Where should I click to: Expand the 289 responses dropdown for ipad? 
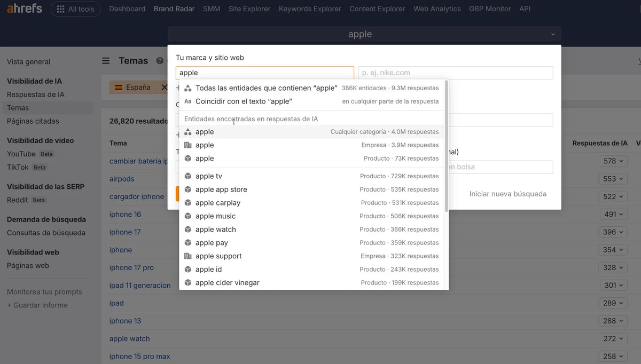613,303
